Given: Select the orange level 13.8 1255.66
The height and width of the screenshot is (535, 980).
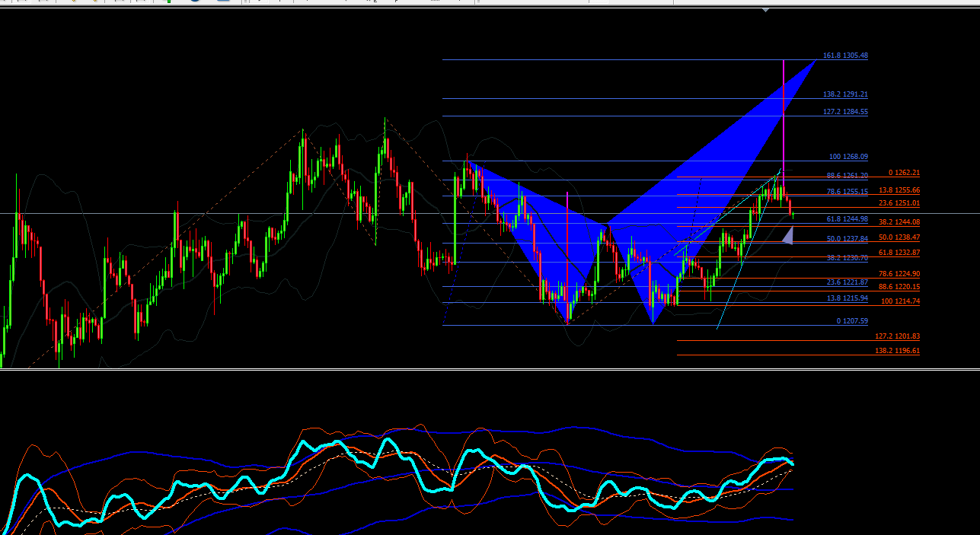Looking at the screenshot, I should click(x=899, y=190).
